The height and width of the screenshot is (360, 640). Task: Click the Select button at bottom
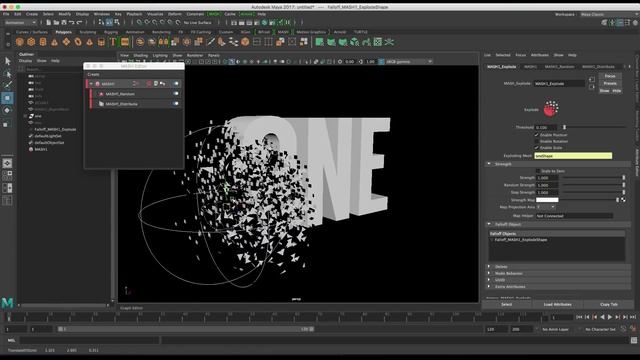pos(507,304)
